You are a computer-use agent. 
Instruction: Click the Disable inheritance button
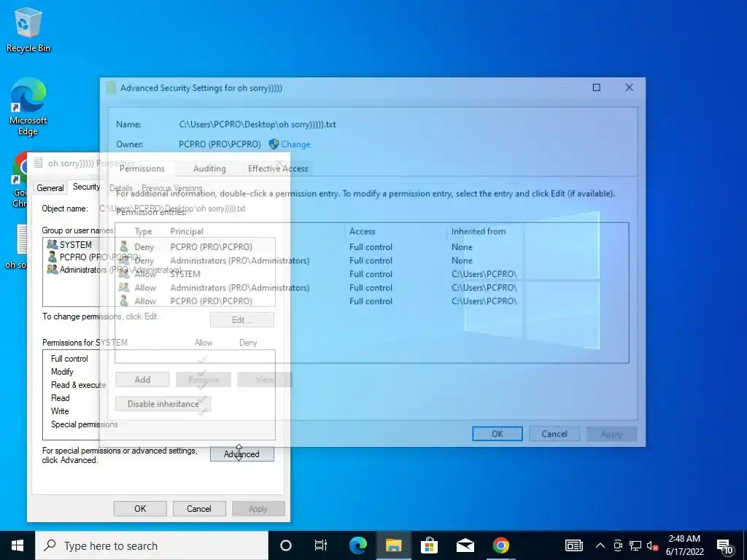(163, 404)
